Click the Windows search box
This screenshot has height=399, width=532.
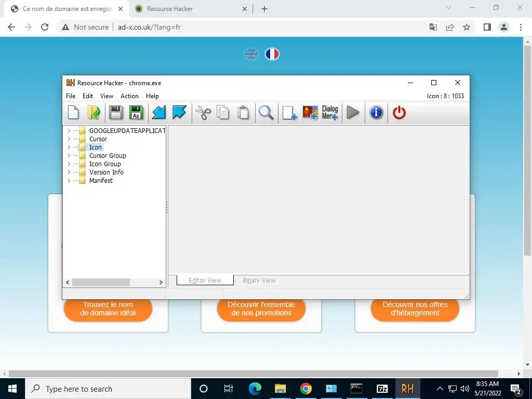(108, 389)
